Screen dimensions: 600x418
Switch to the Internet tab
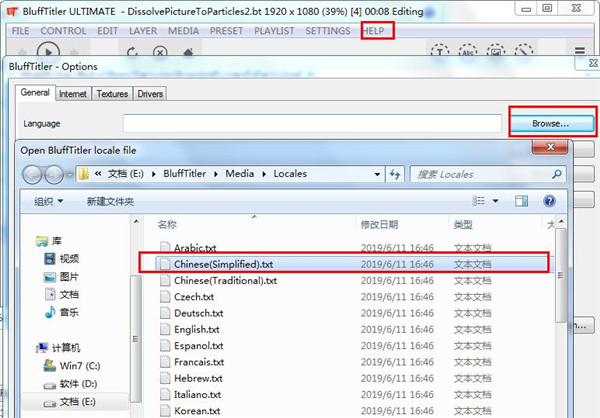[x=73, y=94]
